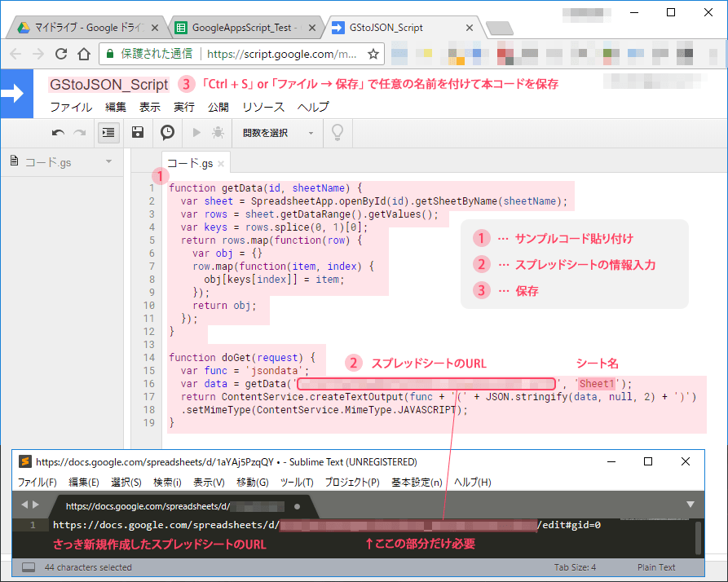
Task: Open プロジェクト(P) menu in Sublime Text
Action: [352, 483]
